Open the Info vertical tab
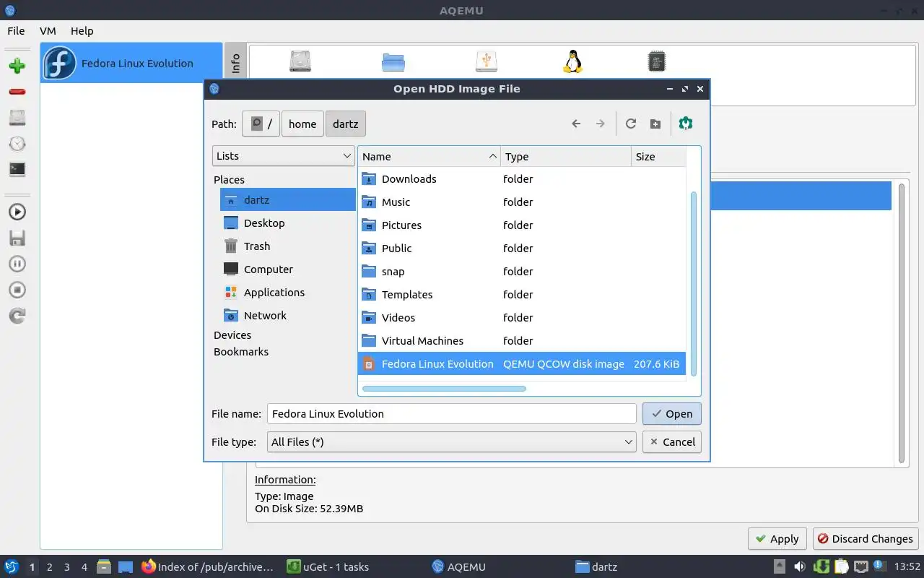 (x=235, y=64)
